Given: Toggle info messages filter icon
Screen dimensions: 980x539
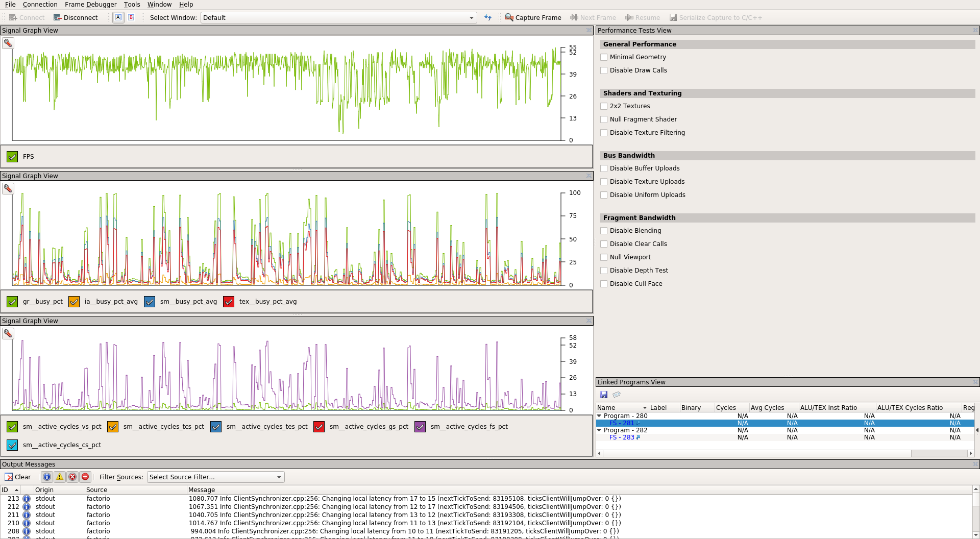Looking at the screenshot, I should coord(47,477).
